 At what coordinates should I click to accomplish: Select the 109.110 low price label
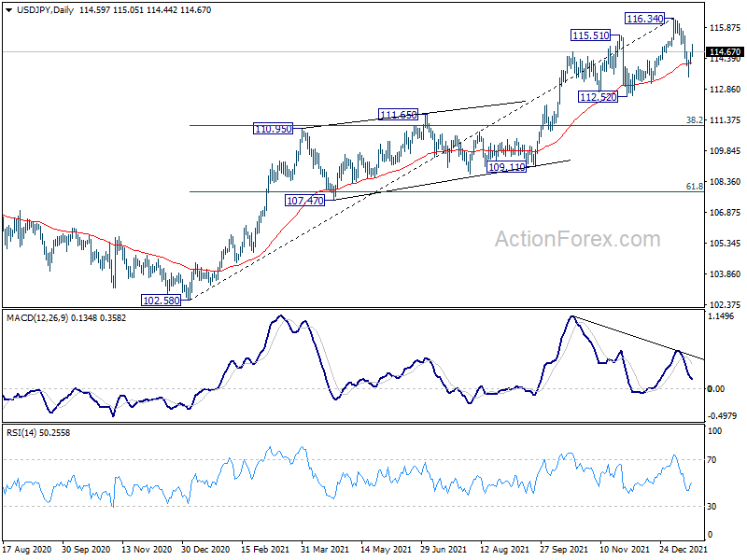(x=507, y=168)
